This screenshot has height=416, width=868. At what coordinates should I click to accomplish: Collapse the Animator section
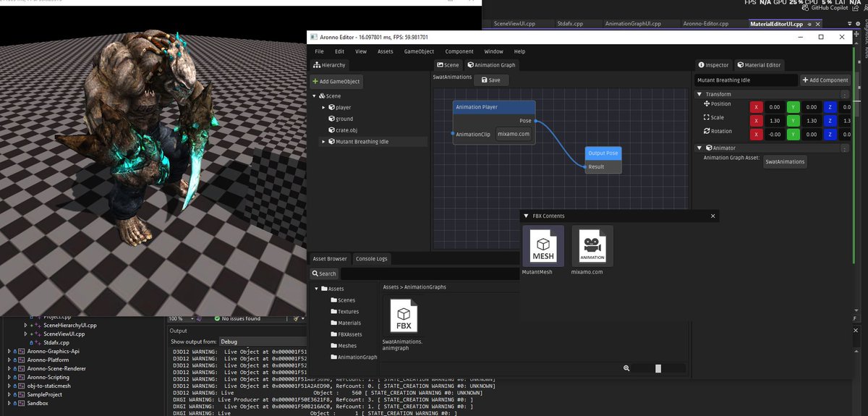point(699,148)
